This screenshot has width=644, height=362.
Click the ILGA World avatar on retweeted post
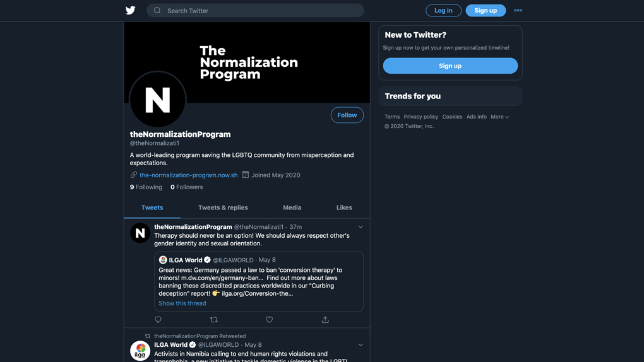pos(140,351)
